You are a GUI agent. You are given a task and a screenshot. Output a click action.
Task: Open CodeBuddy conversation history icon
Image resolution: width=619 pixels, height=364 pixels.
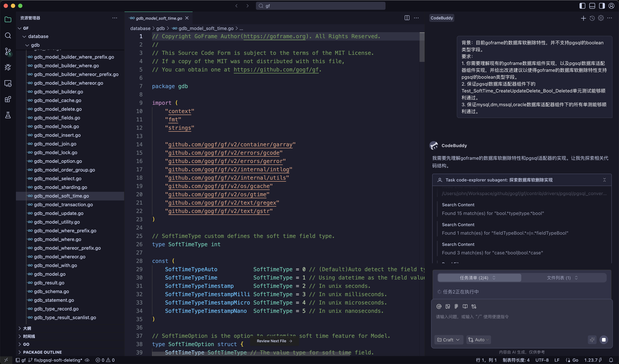point(592,18)
